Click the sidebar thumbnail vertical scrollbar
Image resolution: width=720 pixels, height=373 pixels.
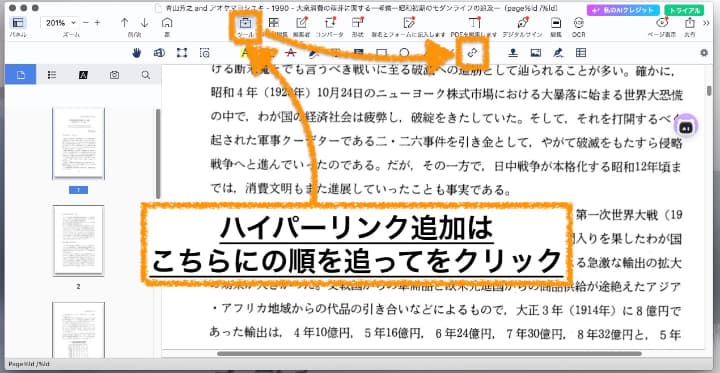pyautogui.click(x=158, y=154)
